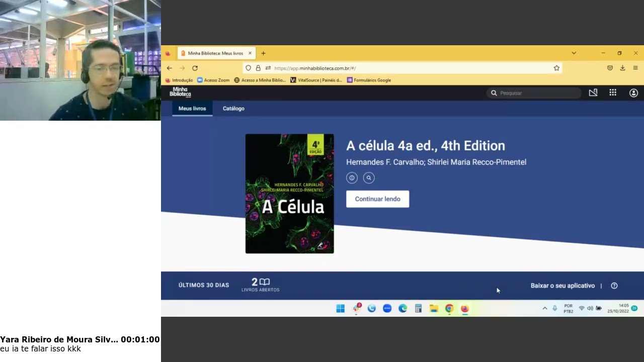Open Calculator from the taskbar
The image size is (644, 362).
coord(418,308)
